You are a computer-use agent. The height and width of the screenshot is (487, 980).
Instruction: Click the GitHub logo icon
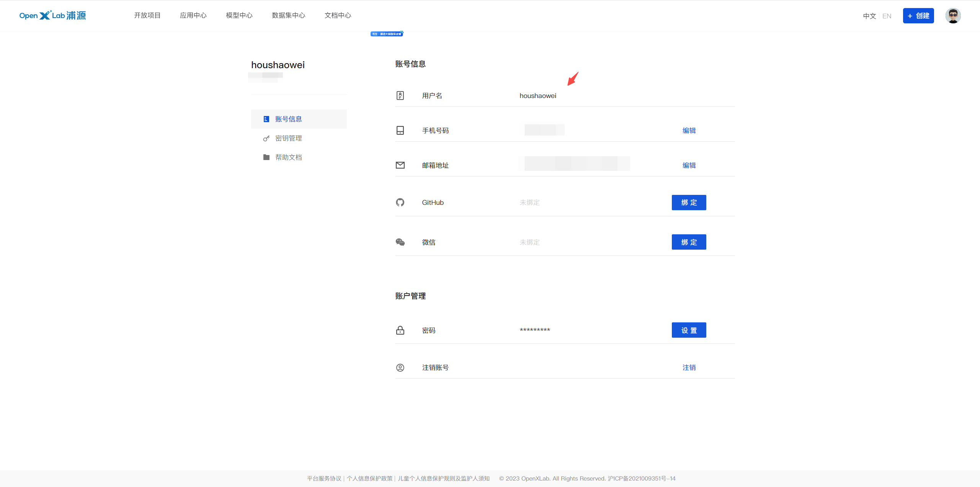pyautogui.click(x=400, y=202)
